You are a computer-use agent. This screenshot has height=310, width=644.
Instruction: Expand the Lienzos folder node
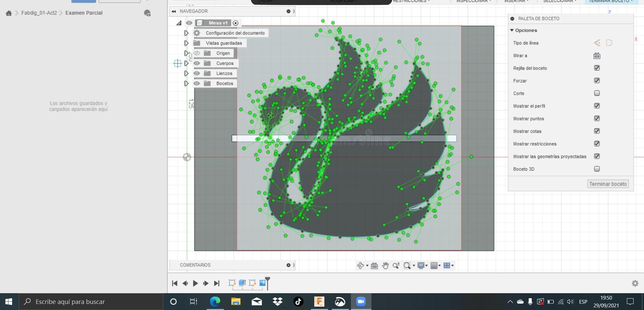point(186,73)
